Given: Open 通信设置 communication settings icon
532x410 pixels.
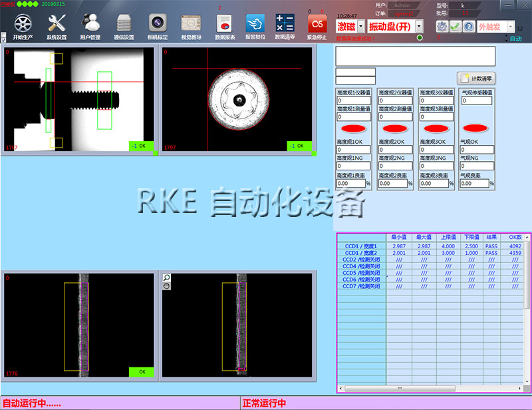Looking at the screenshot, I should click(124, 23).
